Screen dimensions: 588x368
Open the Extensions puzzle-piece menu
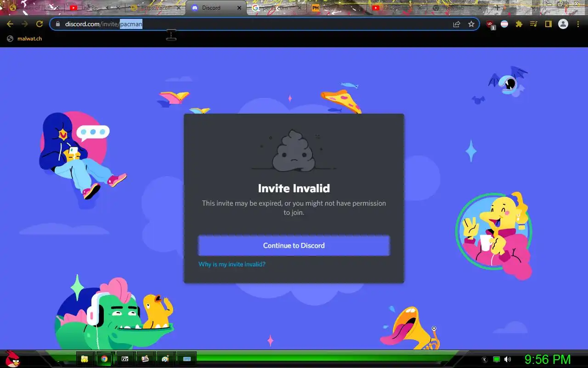click(x=519, y=24)
